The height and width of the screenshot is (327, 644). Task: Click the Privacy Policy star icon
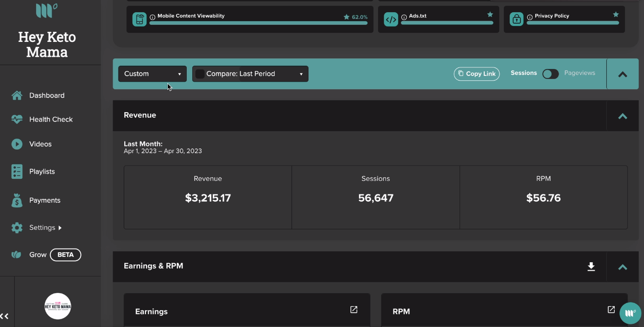click(616, 15)
